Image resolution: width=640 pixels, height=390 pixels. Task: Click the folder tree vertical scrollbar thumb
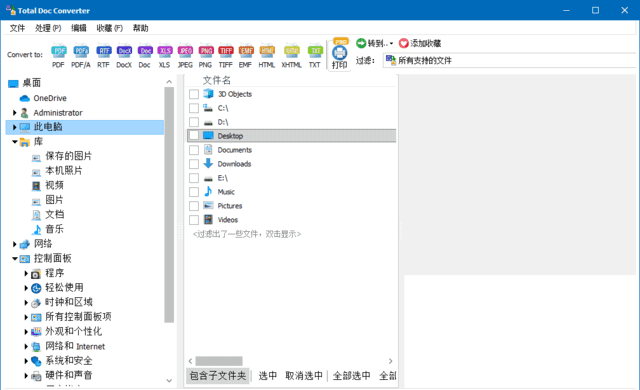169,205
